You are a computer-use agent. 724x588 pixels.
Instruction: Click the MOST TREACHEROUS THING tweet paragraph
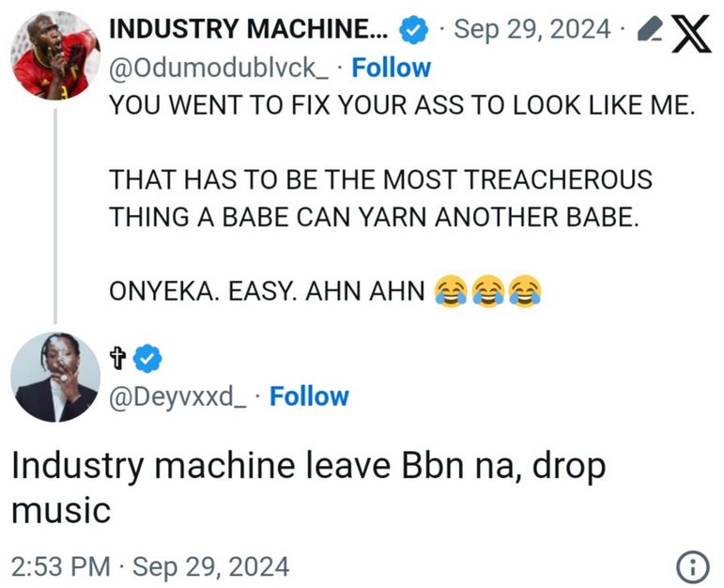point(380,198)
